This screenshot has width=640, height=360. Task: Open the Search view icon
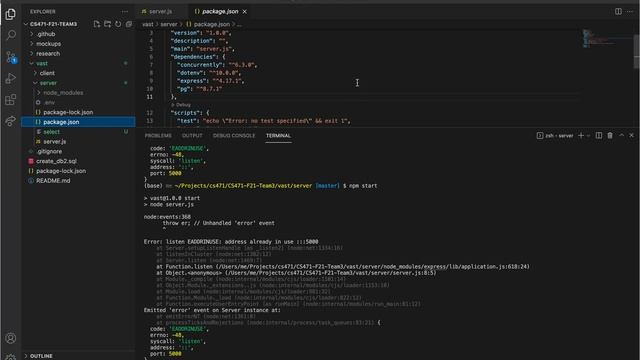pyautogui.click(x=11, y=35)
